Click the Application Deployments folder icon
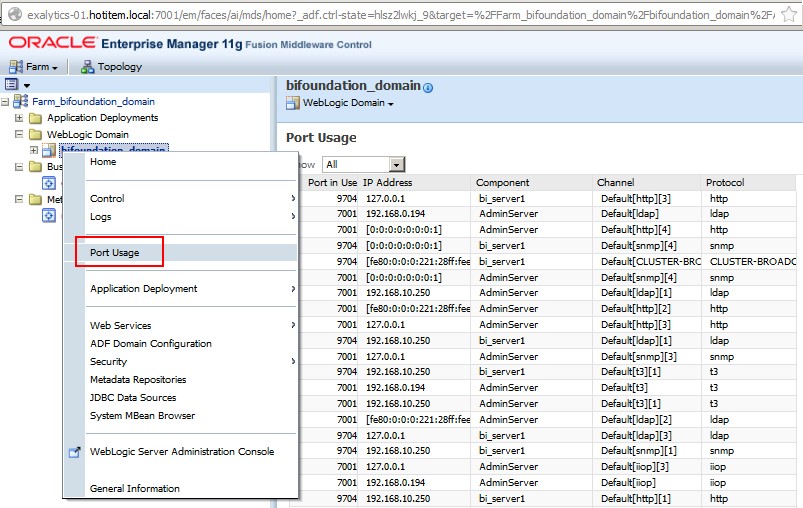The width and height of the screenshot is (803, 508). (36, 118)
